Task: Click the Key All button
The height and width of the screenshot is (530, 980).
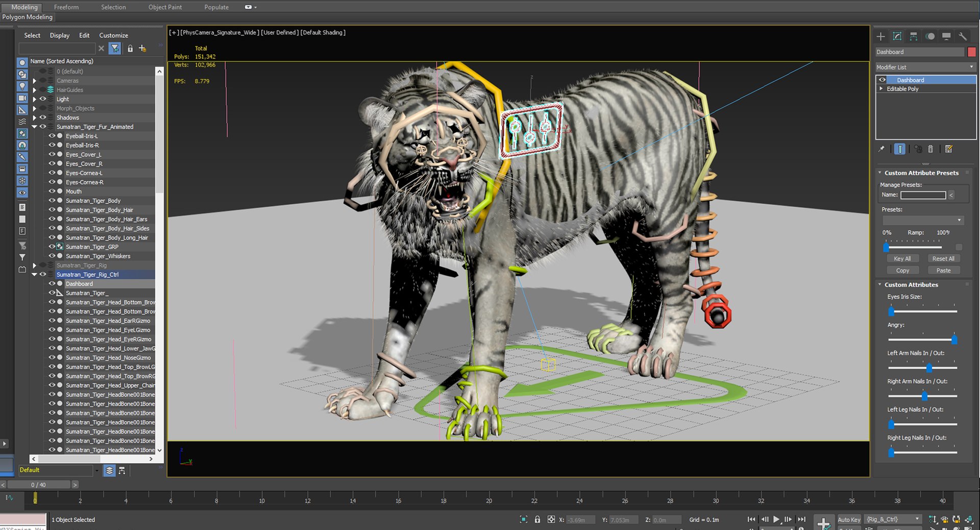Action: [x=903, y=258]
